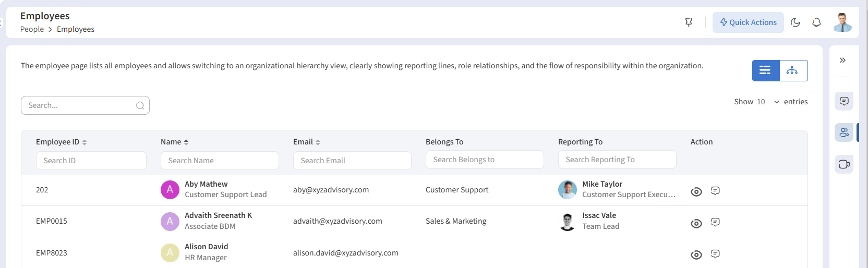Image resolution: width=868 pixels, height=268 pixels.
Task: Sort the table by Email column
Action: (x=318, y=142)
